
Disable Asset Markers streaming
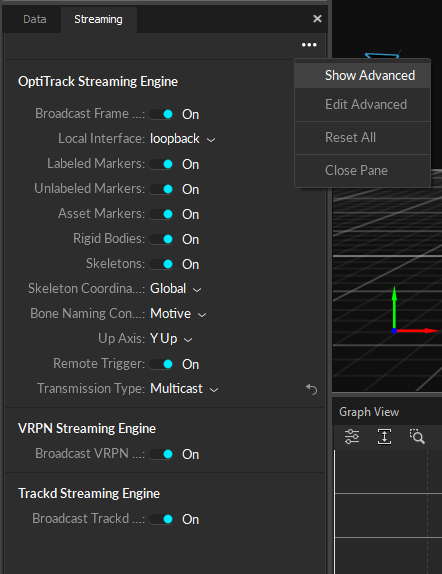pos(161,214)
